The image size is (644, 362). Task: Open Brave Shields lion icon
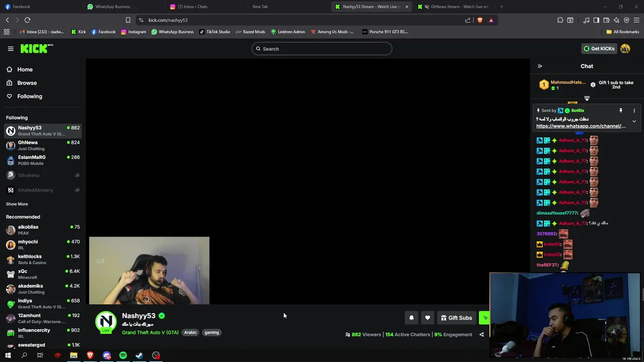(x=479, y=20)
